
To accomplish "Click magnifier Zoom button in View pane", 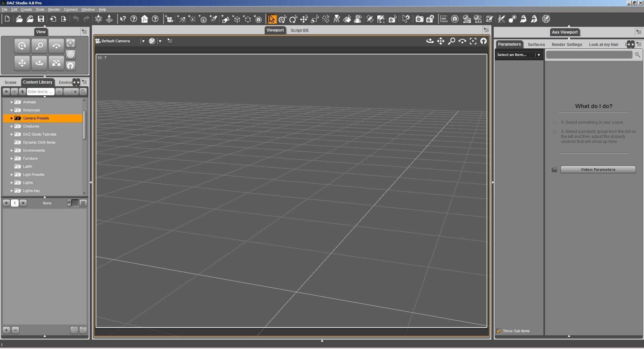I will point(39,46).
